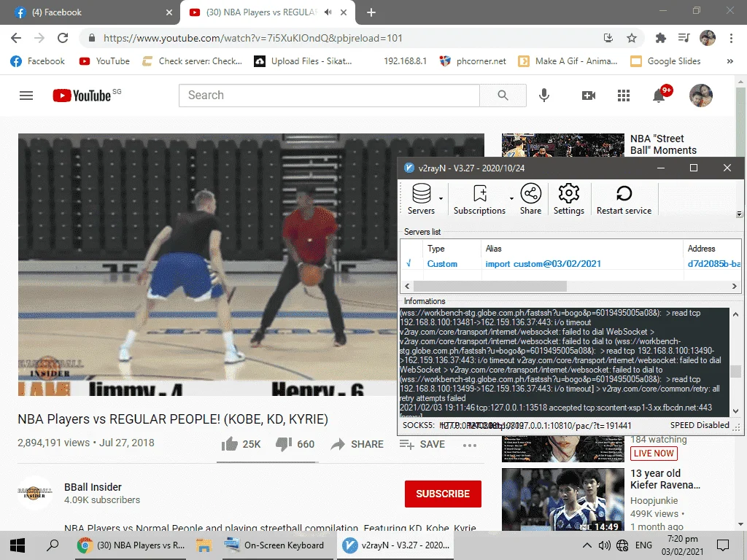Mute the YouTube tab via speaker icon
747x560 pixels.
(x=328, y=12)
